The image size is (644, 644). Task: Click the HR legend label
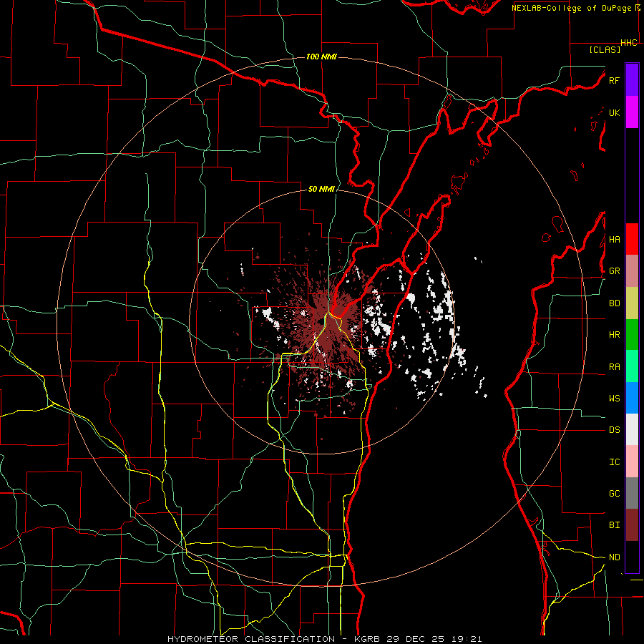click(614, 335)
